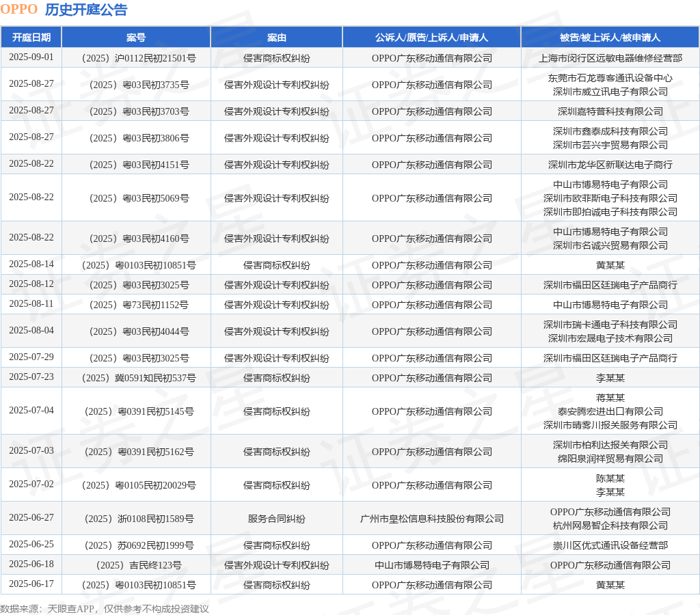Viewport: 700px width, 615px height.
Task: Click defendant 深圳市鑫泰成科技有限公司
Action: [x=610, y=131]
